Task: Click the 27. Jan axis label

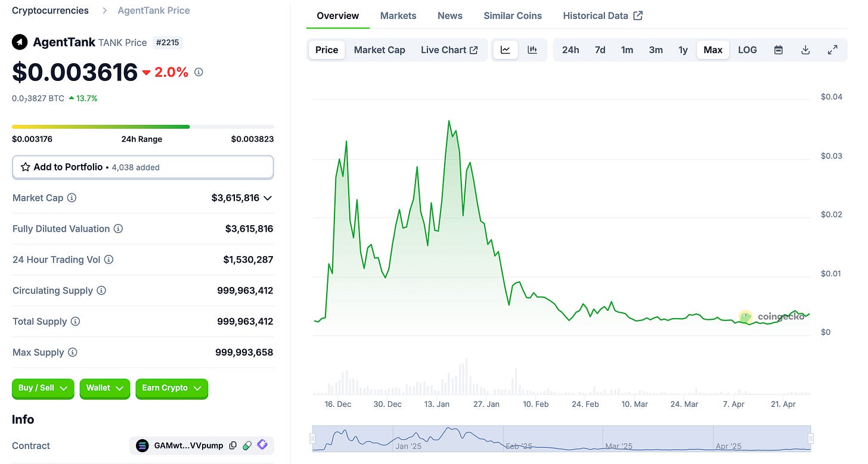Action: 485,404
